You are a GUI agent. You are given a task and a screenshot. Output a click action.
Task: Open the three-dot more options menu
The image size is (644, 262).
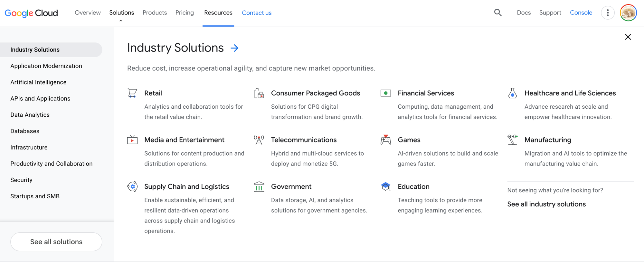[608, 13]
